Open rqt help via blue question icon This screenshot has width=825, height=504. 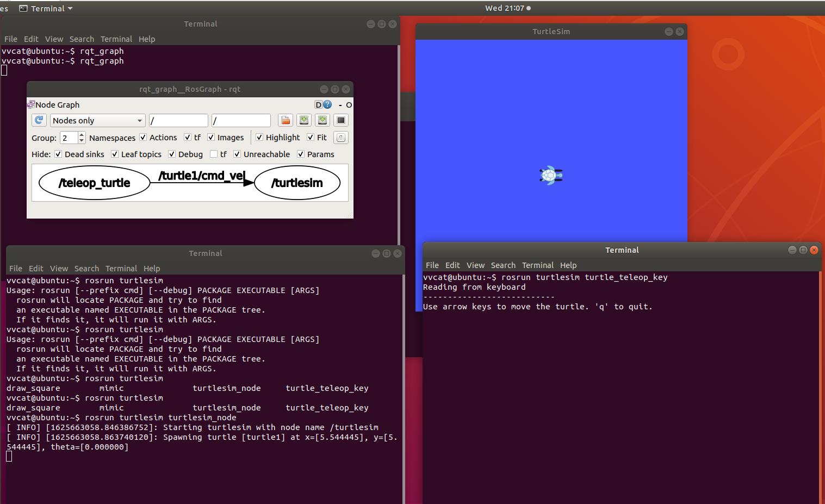click(x=327, y=104)
